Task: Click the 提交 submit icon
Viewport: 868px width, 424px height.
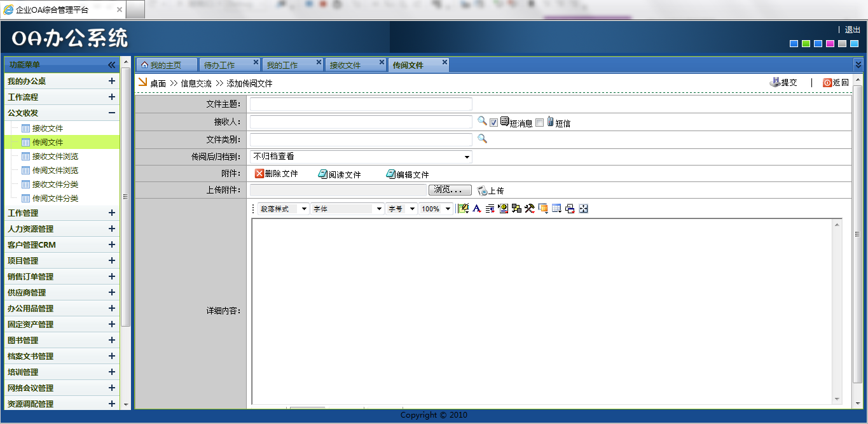Action: pyautogui.click(x=775, y=83)
